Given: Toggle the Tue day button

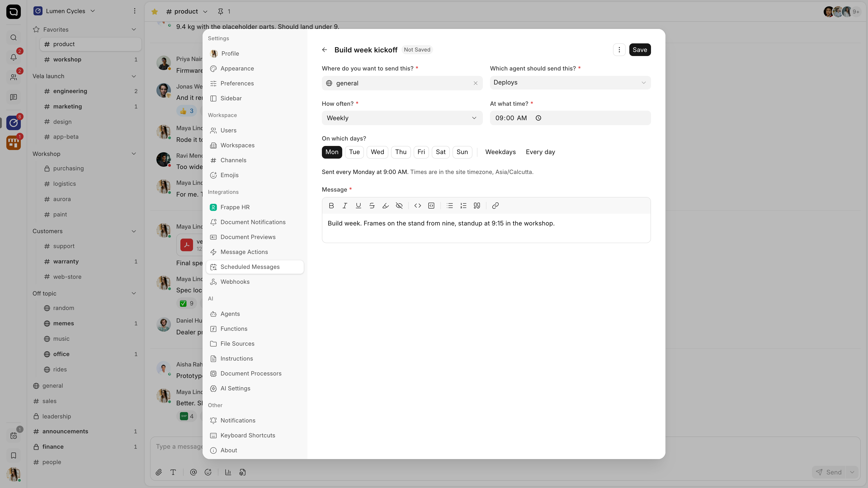Looking at the screenshot, I should coord(354,152).
